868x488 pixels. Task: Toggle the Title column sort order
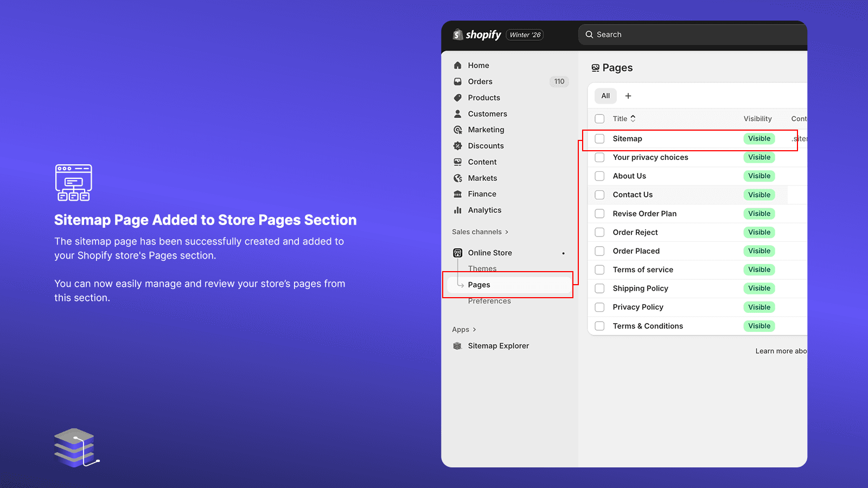click(633, 119)
